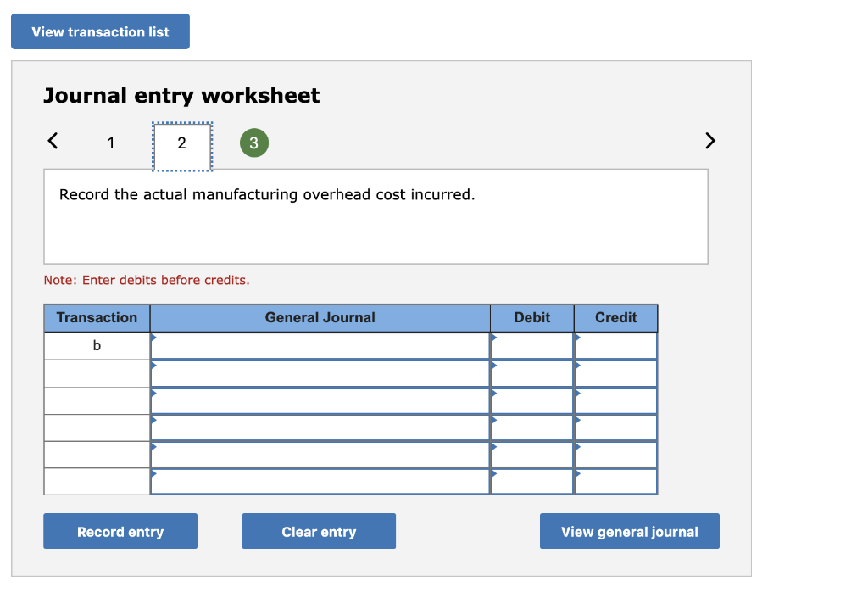Viewport: 868px width, 598px height.
Task: Click the Credit column header
Action: pyautogui.click(x=616, y=318)
